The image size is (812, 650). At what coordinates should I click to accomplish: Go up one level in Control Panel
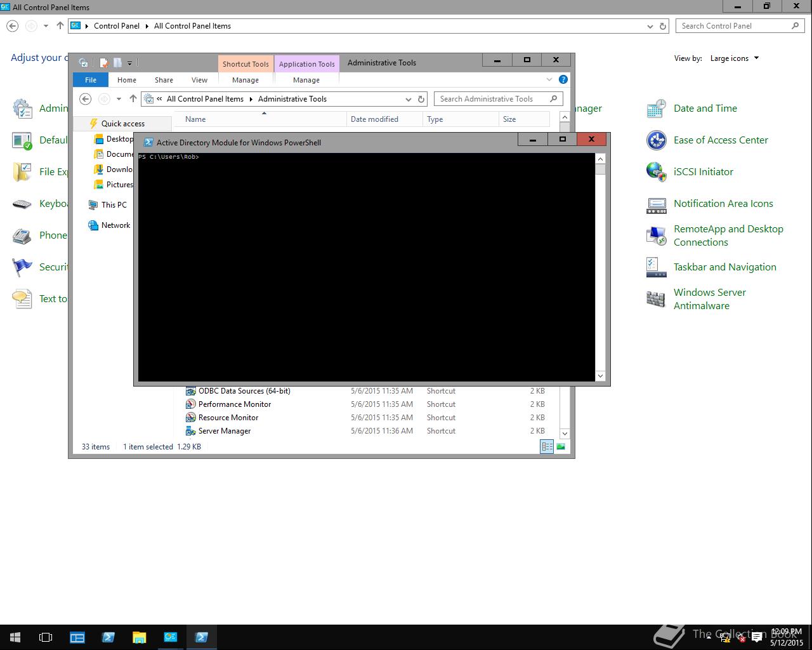coord(60,26)
